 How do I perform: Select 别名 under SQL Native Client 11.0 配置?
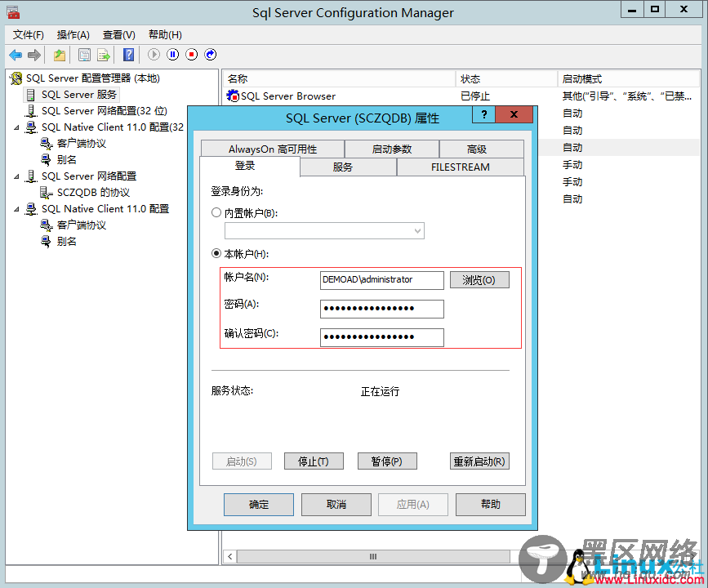point(67,242)
